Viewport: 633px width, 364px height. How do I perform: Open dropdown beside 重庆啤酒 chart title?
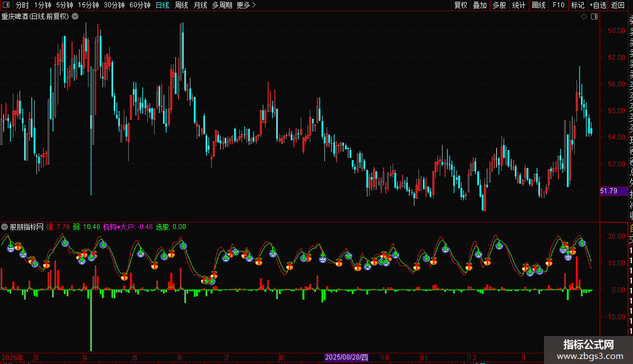click(x=75, y=17)
